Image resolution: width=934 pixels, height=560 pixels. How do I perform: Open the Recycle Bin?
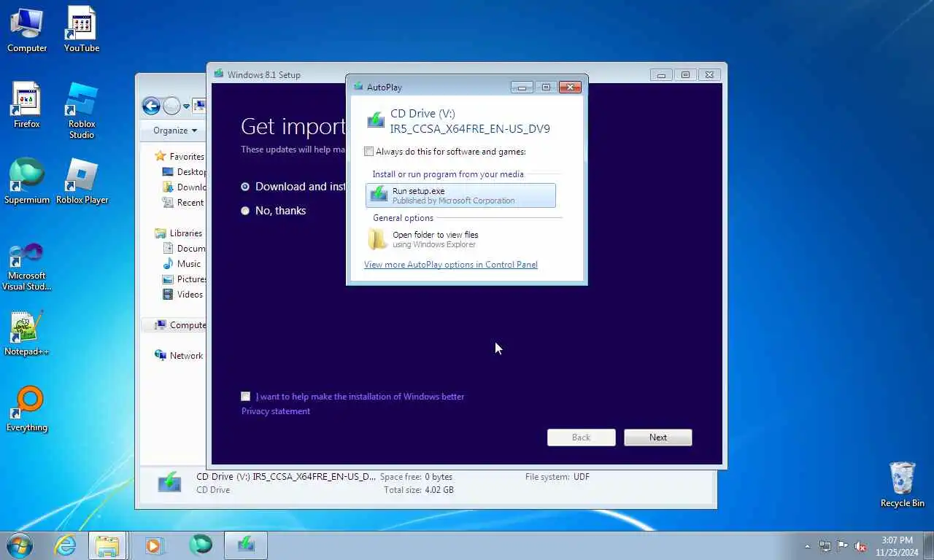tap(902, 484)
